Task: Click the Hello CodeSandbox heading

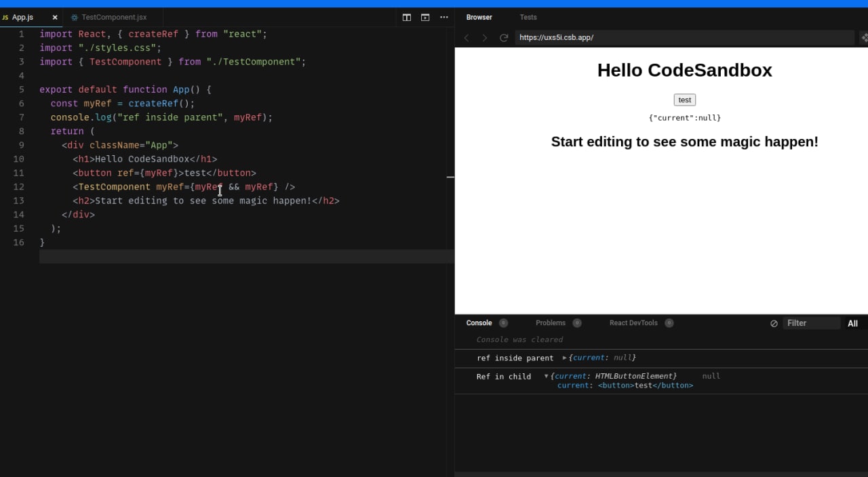Action: [684, 70]
